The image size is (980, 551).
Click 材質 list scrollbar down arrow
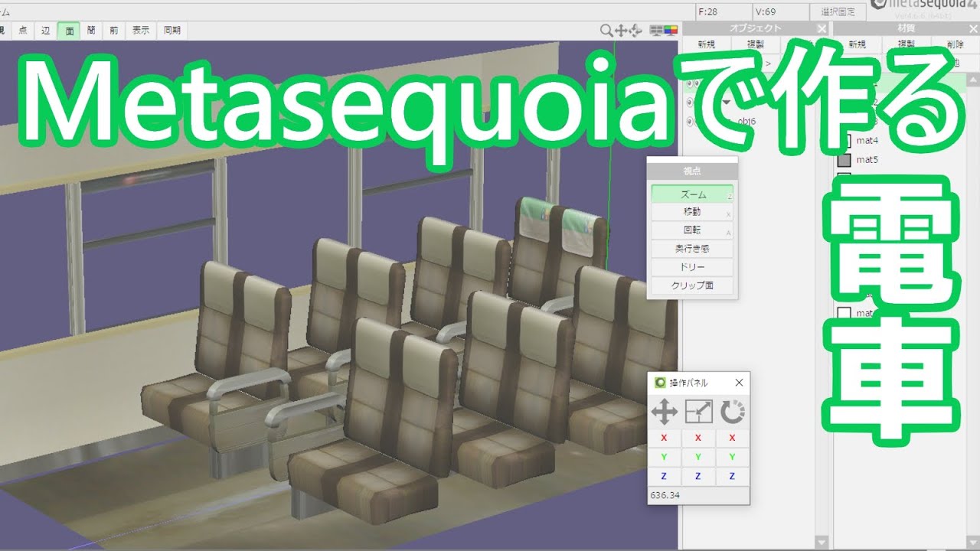pos(973,542)
